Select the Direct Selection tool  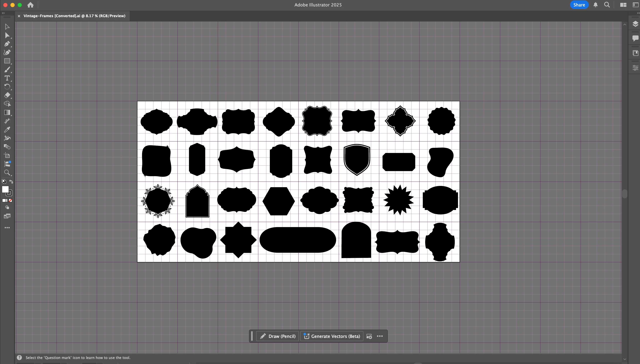[7, 35]
